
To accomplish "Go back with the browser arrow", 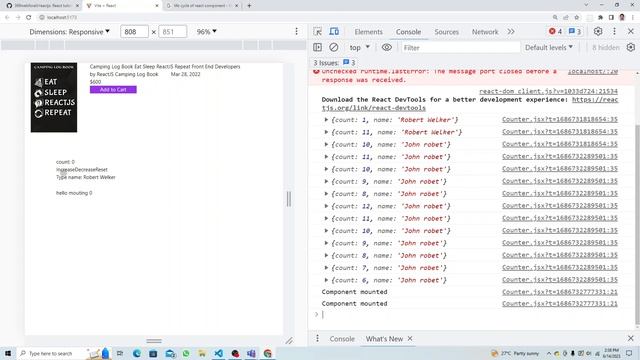I will [x=7, y=17].
